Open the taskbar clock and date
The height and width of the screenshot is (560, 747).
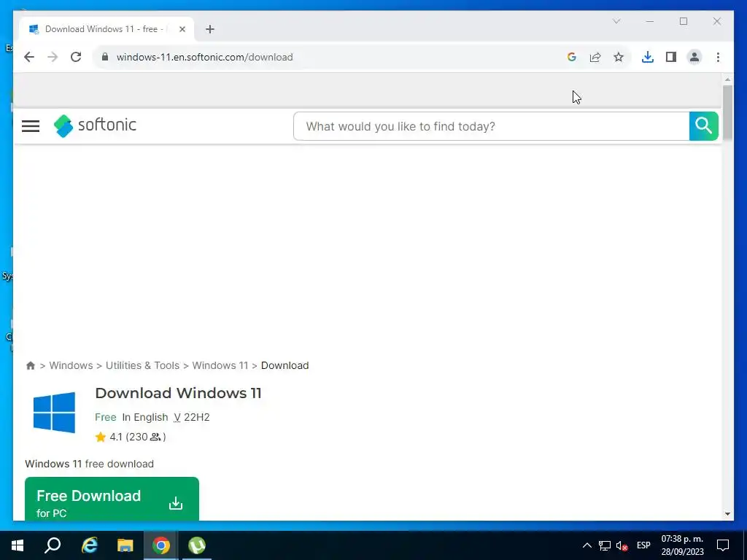[x=682, y=545]
